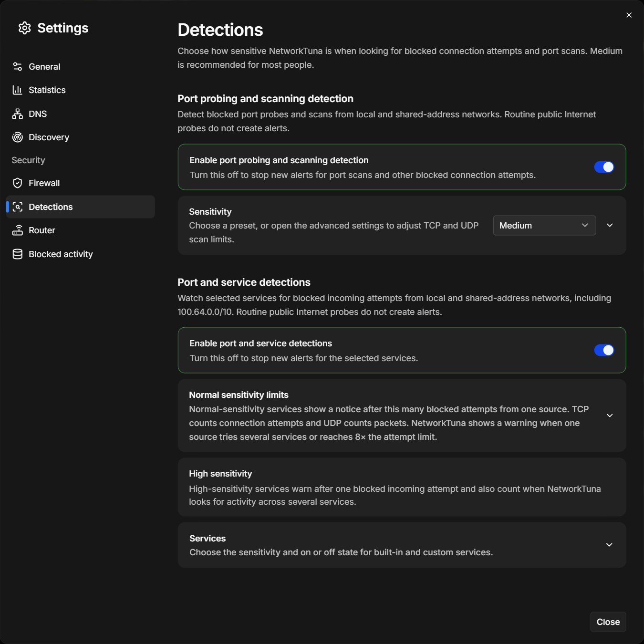The width and height of the screenshot is (644, 644).
Task: Click the Detections scan icon
Action: [18, 207]
